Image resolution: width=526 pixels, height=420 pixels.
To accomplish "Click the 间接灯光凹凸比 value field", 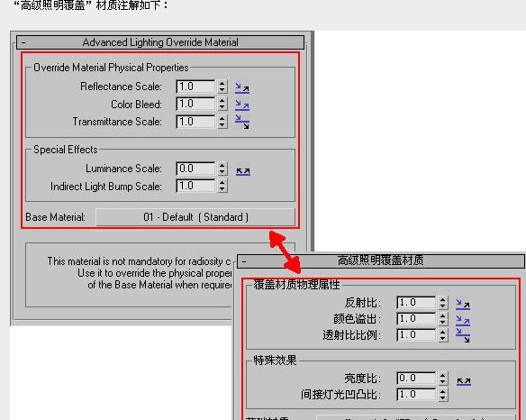I will [416, 394].
